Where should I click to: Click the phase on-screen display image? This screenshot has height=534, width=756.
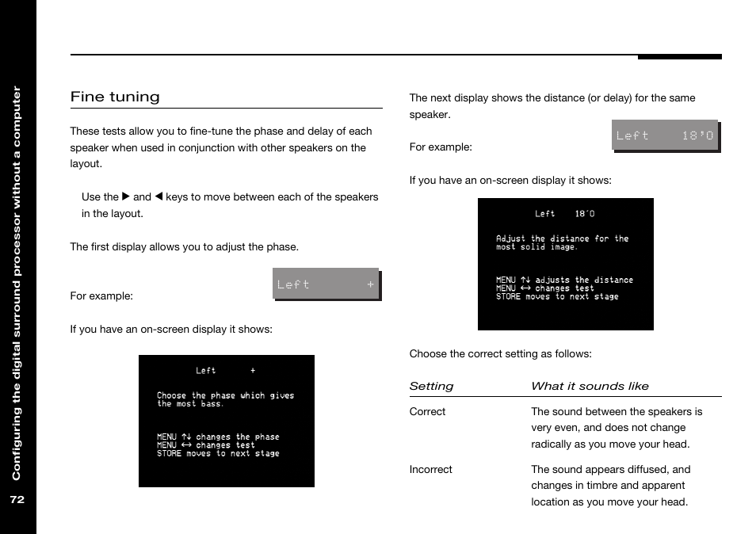[227, 421]
